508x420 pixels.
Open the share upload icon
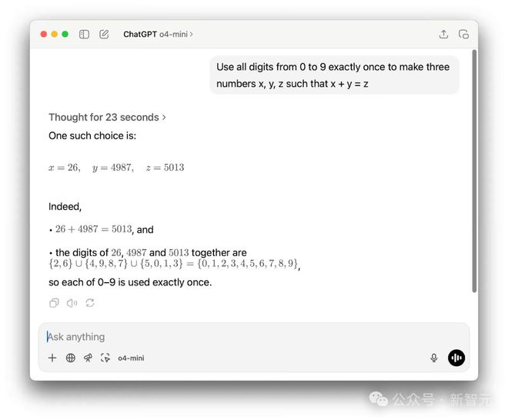pyautogui.click(x=443, y=34)
